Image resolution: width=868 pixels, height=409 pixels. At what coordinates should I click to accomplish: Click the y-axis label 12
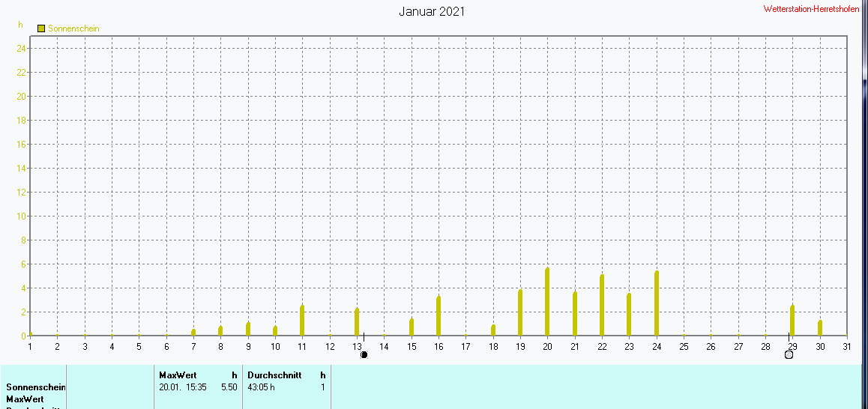point(22,192)
